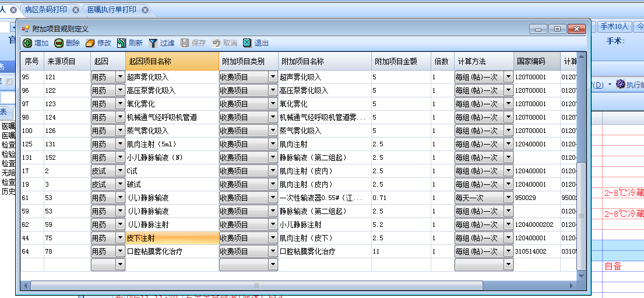Click the 附加项目规则定义 window title icon
The width and height of the screenshot is (644, 298).
26,29
